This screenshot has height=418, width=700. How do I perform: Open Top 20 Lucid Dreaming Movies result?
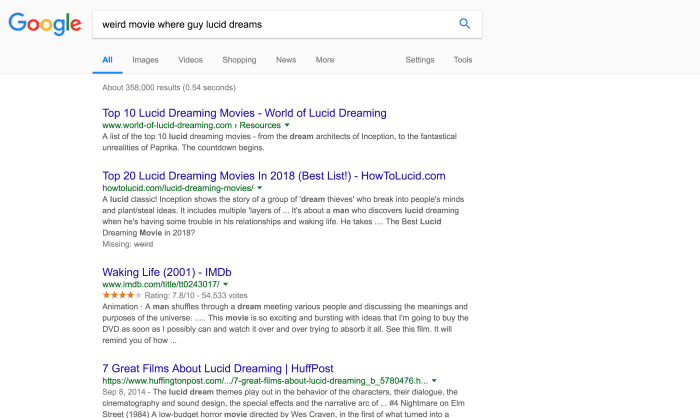(x=274, y=174)
